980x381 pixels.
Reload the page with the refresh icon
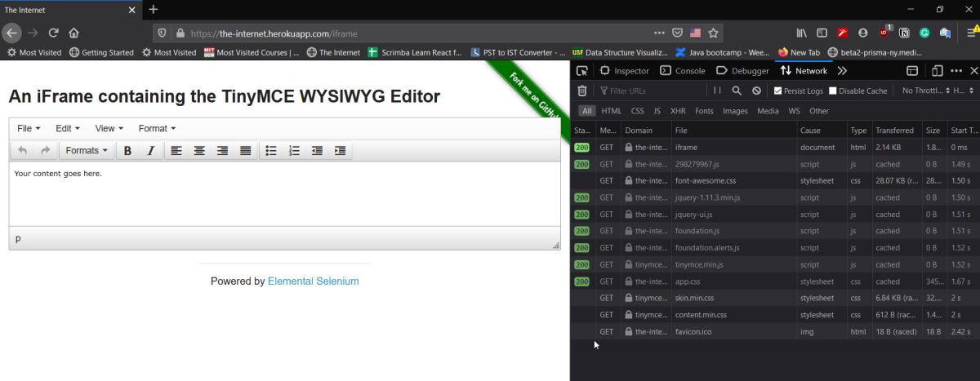coord(54,33)
